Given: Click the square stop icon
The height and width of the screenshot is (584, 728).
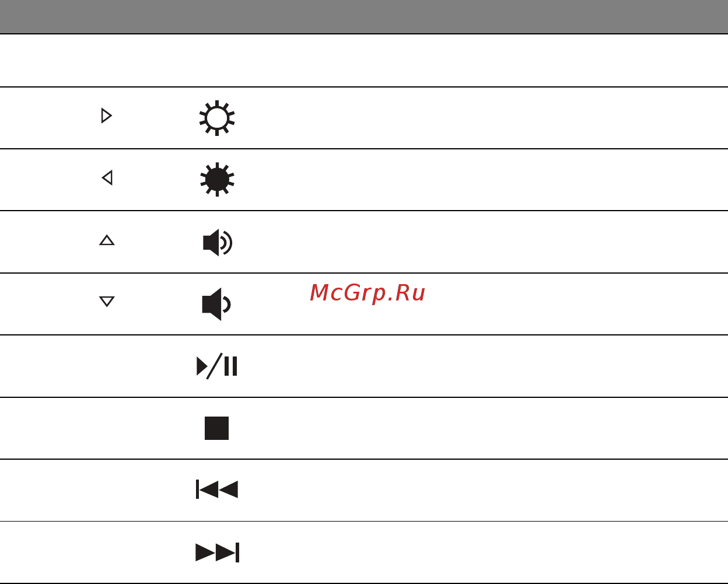Looking at the screenshot, I should 216,428.
